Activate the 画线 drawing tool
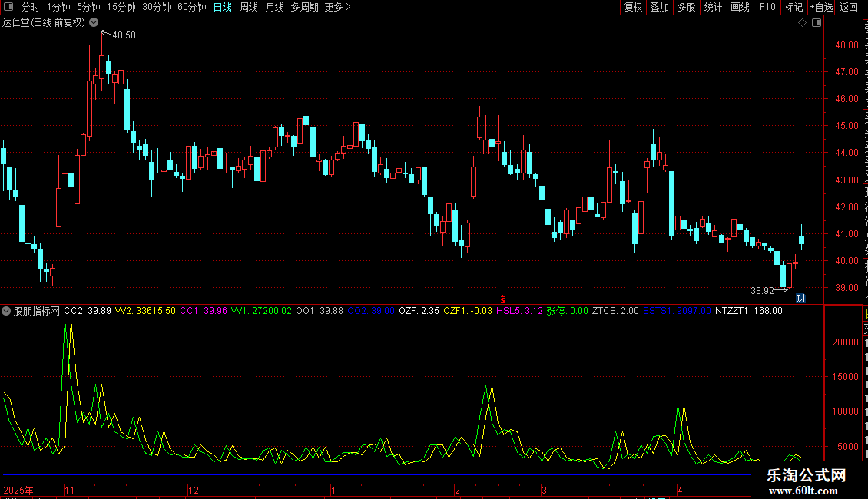This screenshot has height=499, width=868. point(740,7)
